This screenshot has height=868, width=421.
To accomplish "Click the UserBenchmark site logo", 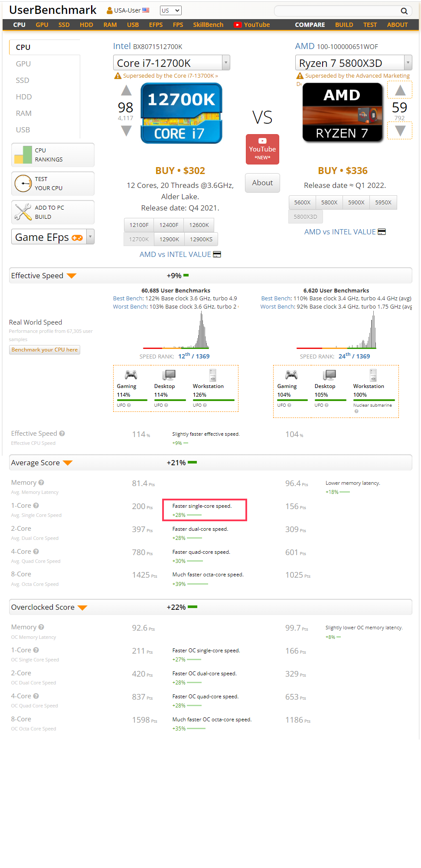I will click(x=53, y=10).
